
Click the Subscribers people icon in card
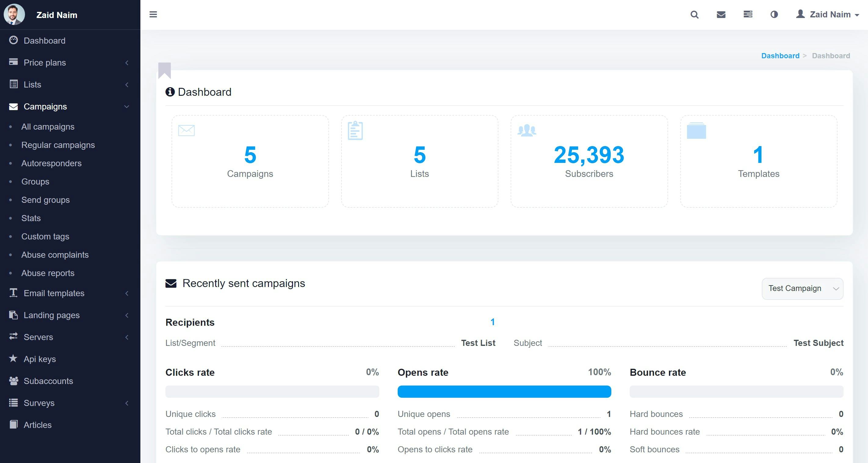527,130
